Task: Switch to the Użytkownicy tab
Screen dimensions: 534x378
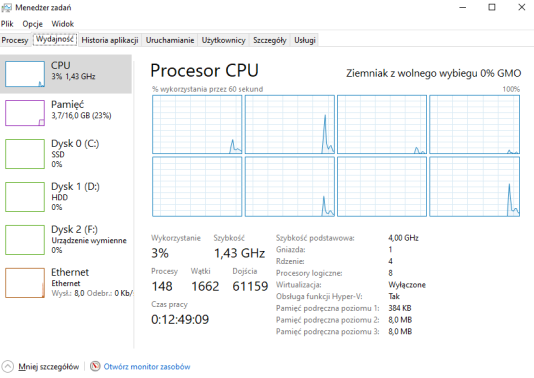Action: (x=223, y=40)
